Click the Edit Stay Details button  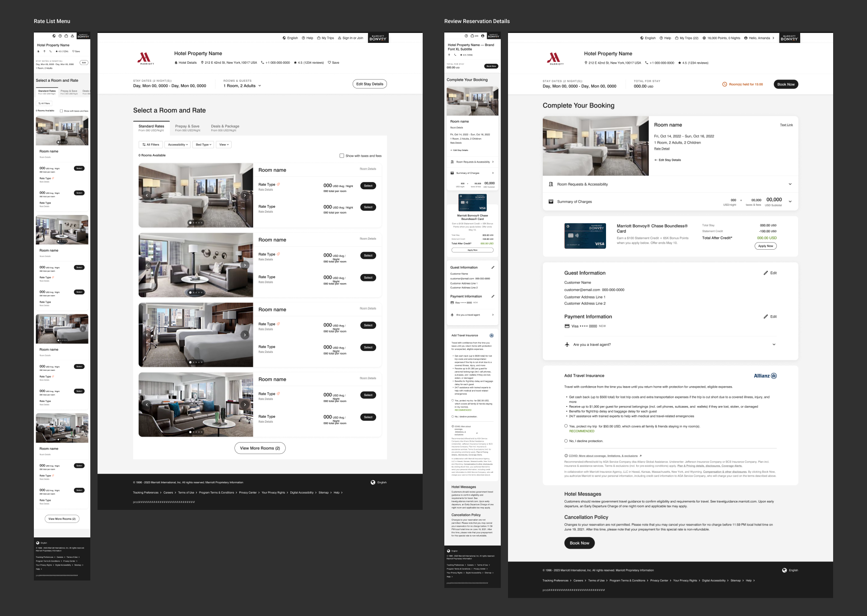pyautogui.click(x=369, y=84)
